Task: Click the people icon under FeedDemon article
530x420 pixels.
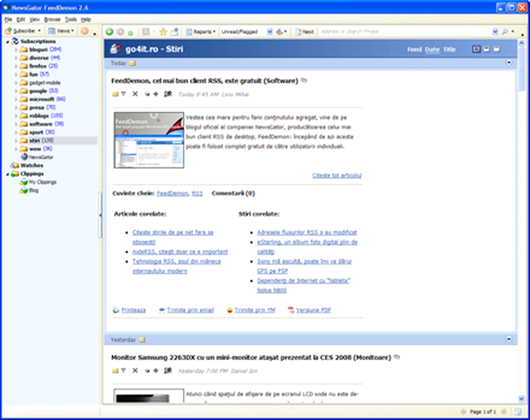Action: (x=168, y=94)
